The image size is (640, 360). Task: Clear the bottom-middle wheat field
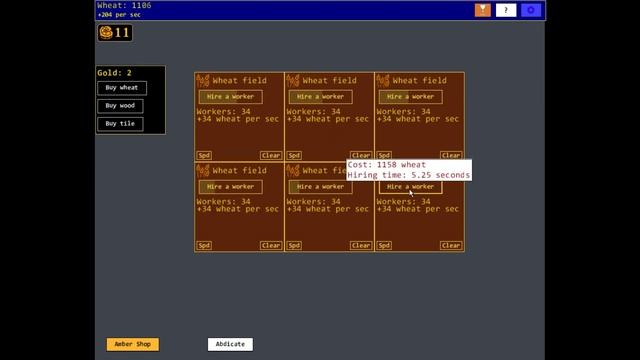click(361, 245)
